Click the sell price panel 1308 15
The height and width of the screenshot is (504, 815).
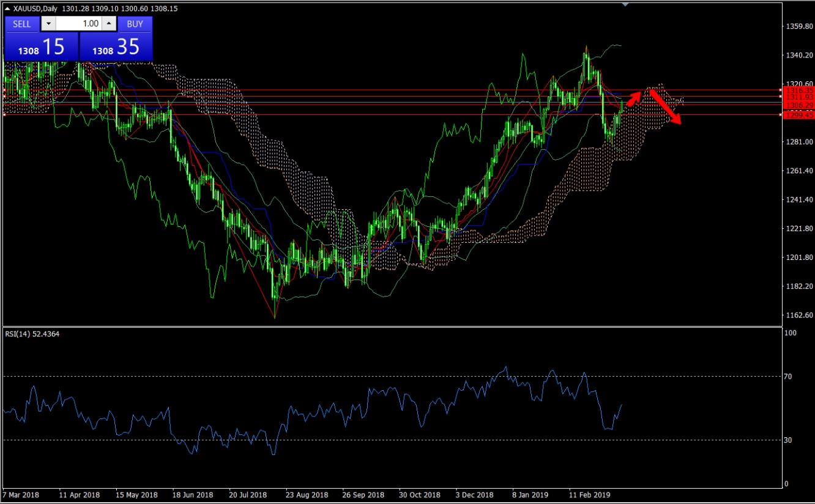click(42, 46)
